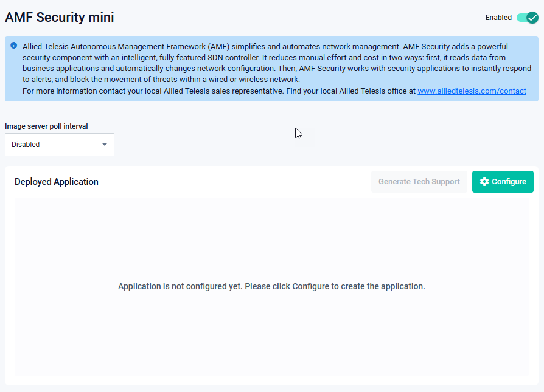The height and width of the screenshot is (392, 544).
Task: Click the 'Application is not configured yet' message
Action: pos(271,286)
